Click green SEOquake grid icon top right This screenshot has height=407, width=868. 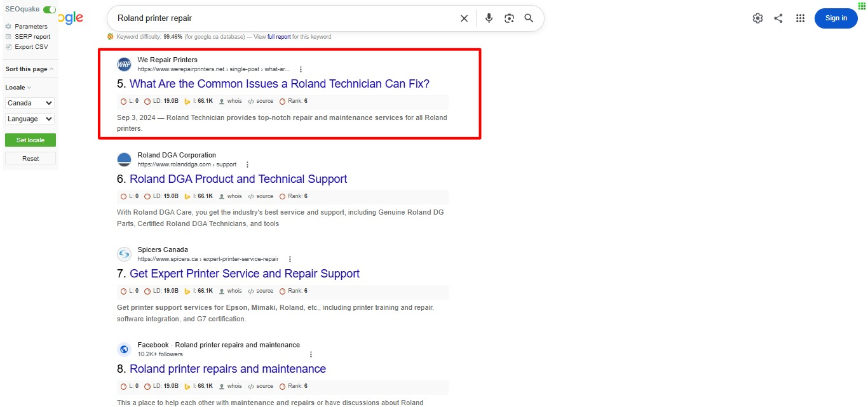tap(862, 5)
